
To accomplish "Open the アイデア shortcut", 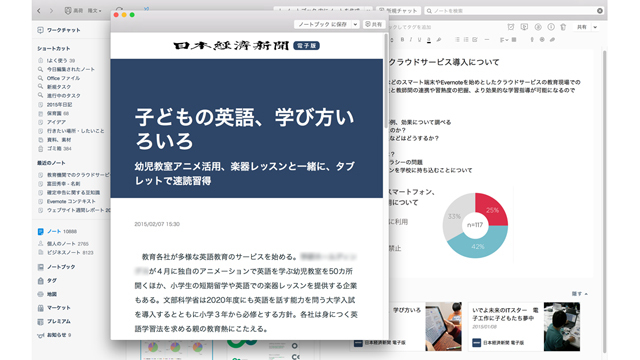I will click(x=52, y=122).
